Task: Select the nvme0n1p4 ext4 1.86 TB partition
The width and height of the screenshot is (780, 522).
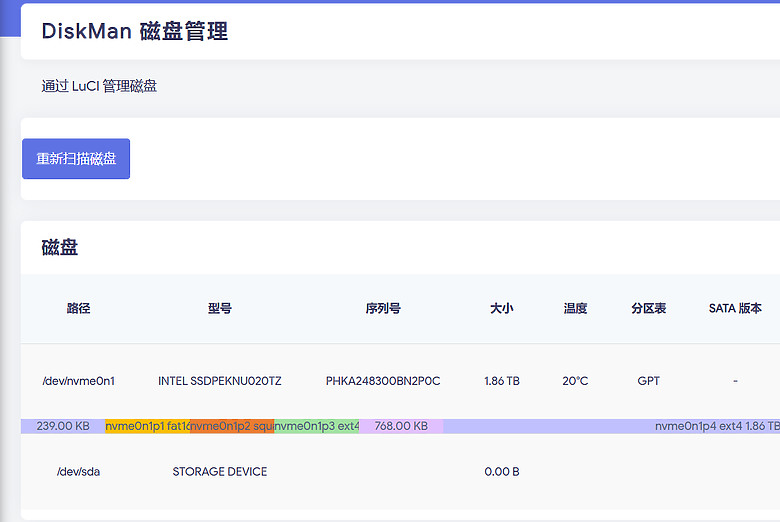Action: click(x=715, y=426)
